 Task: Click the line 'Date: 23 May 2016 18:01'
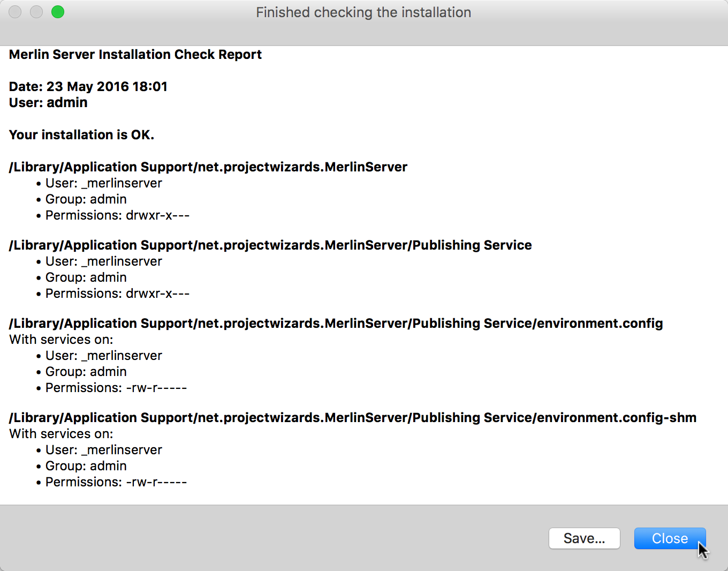(x=88, y=87)
